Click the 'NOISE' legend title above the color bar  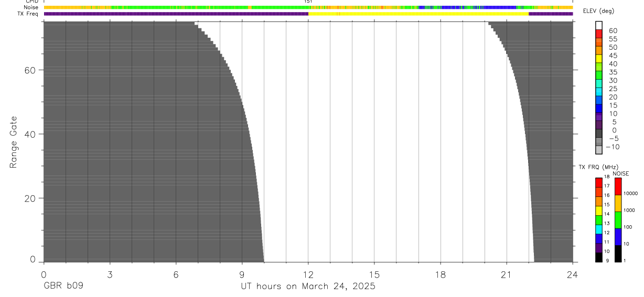(x=621, y=173)
